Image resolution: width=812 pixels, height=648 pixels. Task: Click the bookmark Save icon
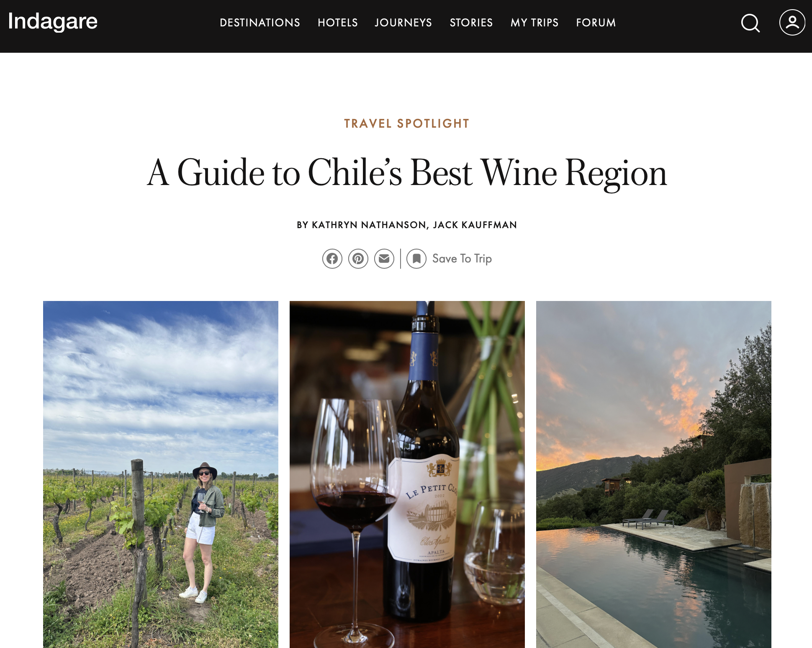pos(416,259)
